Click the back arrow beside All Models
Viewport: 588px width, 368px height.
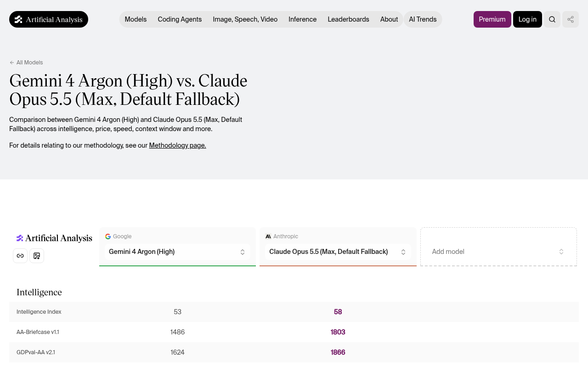click(12, 63)
